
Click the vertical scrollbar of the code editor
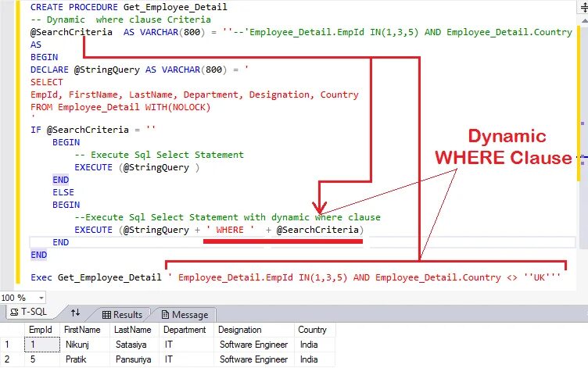(584, 135)
